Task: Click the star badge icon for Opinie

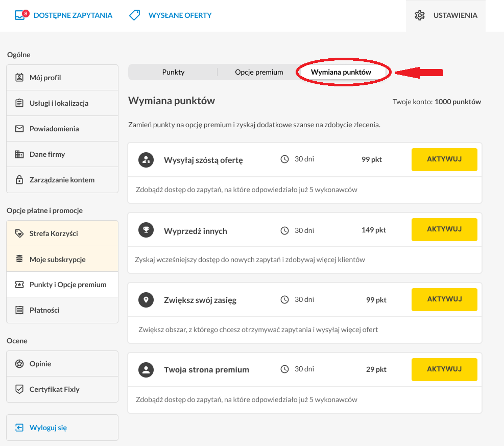Action: pyautogui.click(x=19, y=364)
